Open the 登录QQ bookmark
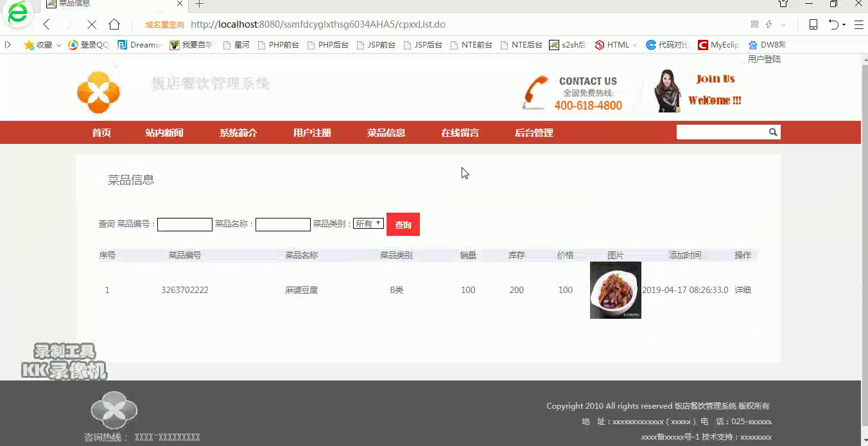868x446 pixels. pos(89,45)
